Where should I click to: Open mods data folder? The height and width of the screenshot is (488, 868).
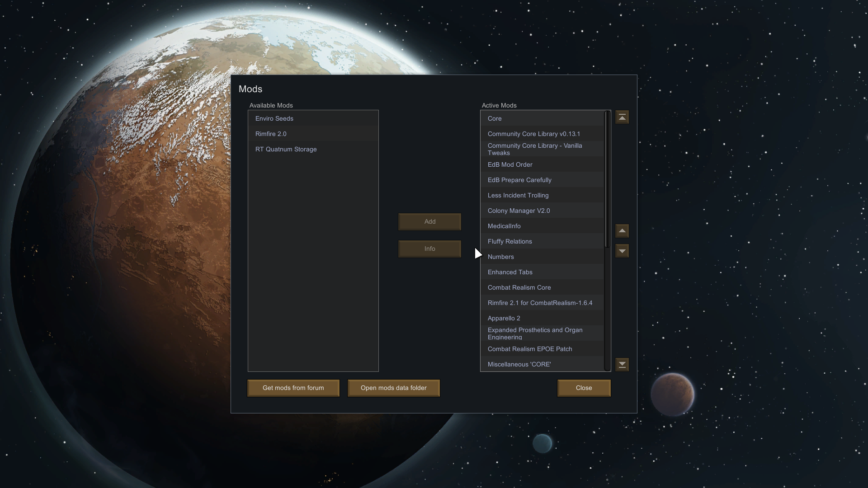pos(393,388)
